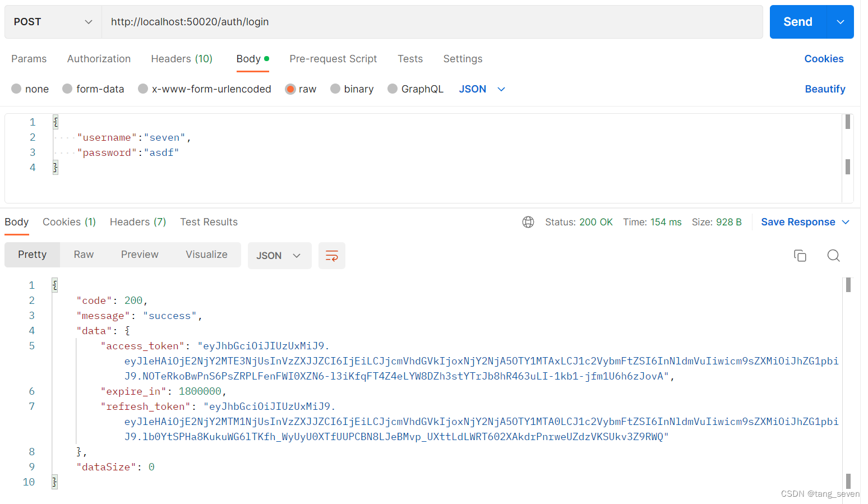The height and width of the screenshot is (504, 868).
Task: Expand the Save Response dropdown
Action: pyautogui.click(x=804, y=221)
